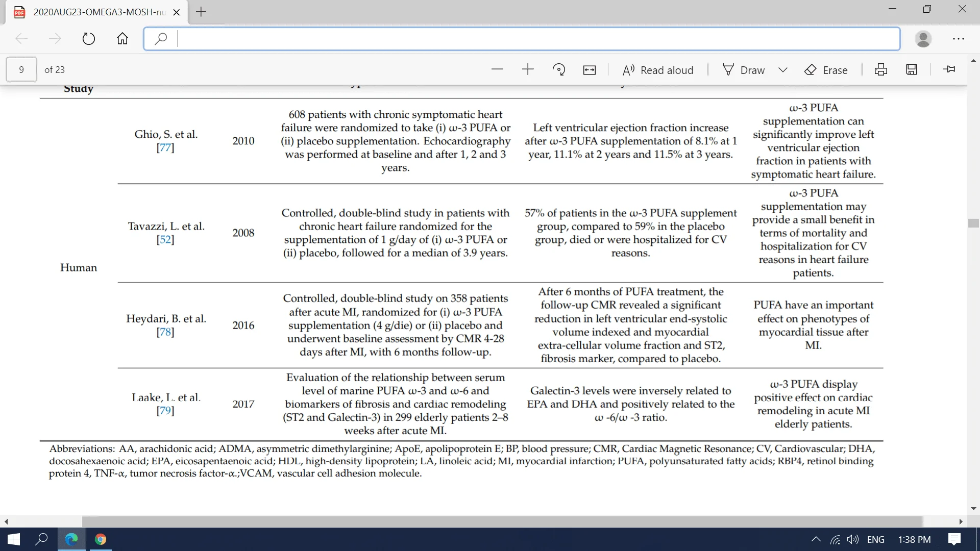
Task: Click the year 2008 cell
Action: click(x=243, y=233)
